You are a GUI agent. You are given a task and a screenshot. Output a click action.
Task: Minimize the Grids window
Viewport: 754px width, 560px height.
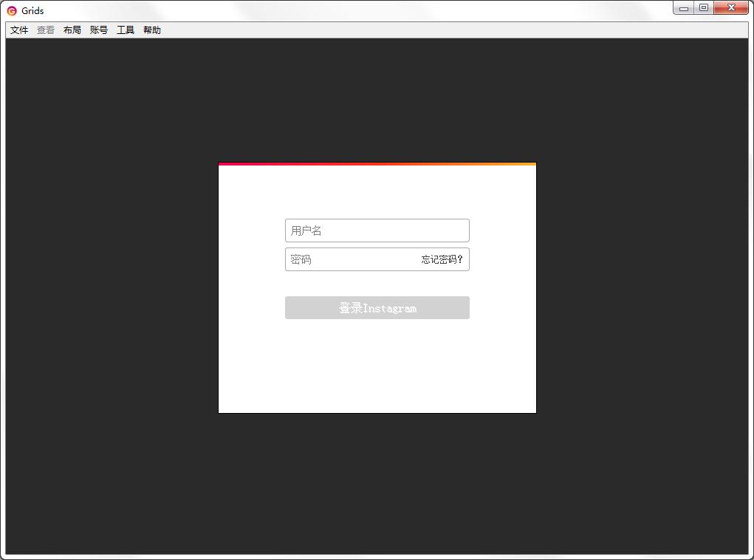point(683,7)
